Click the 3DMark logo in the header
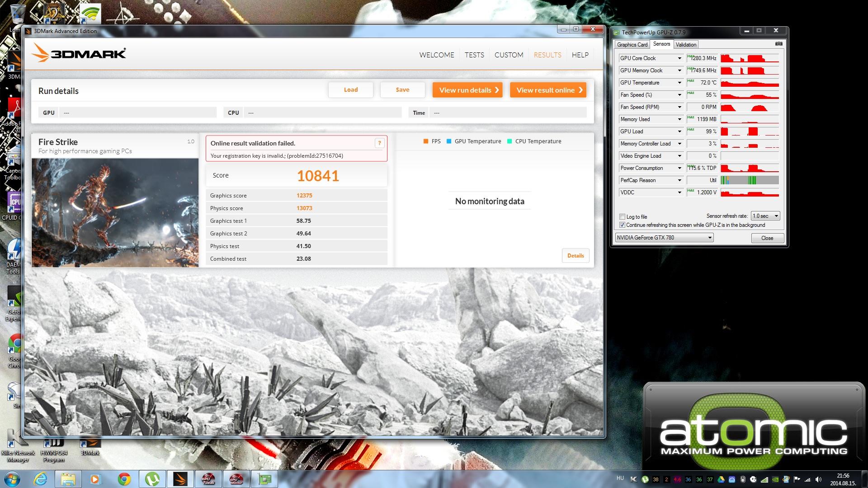Viewport: 868px width, 488px height. pos(79,54)
